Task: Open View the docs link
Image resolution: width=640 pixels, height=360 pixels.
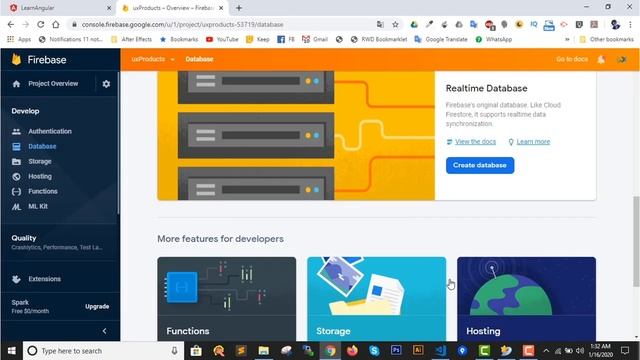Action: [475, 142]
